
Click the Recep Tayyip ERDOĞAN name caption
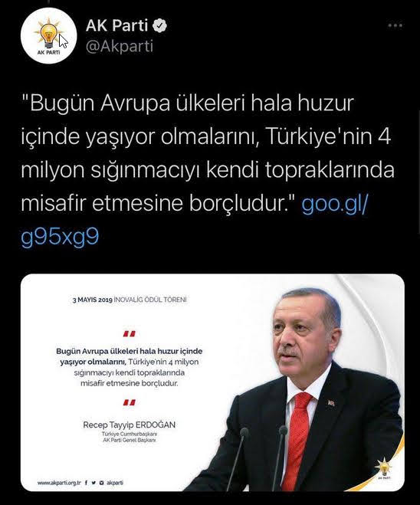click(x=130, y=425)
